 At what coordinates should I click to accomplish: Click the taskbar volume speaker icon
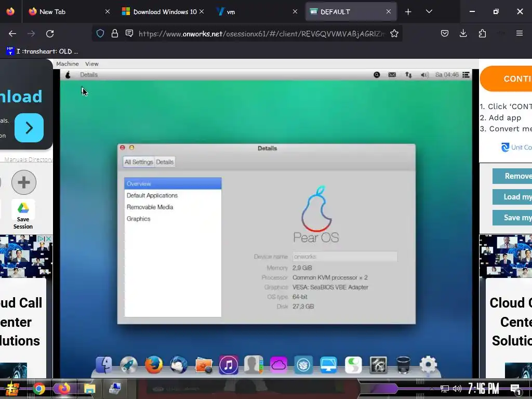pos(457,389)
